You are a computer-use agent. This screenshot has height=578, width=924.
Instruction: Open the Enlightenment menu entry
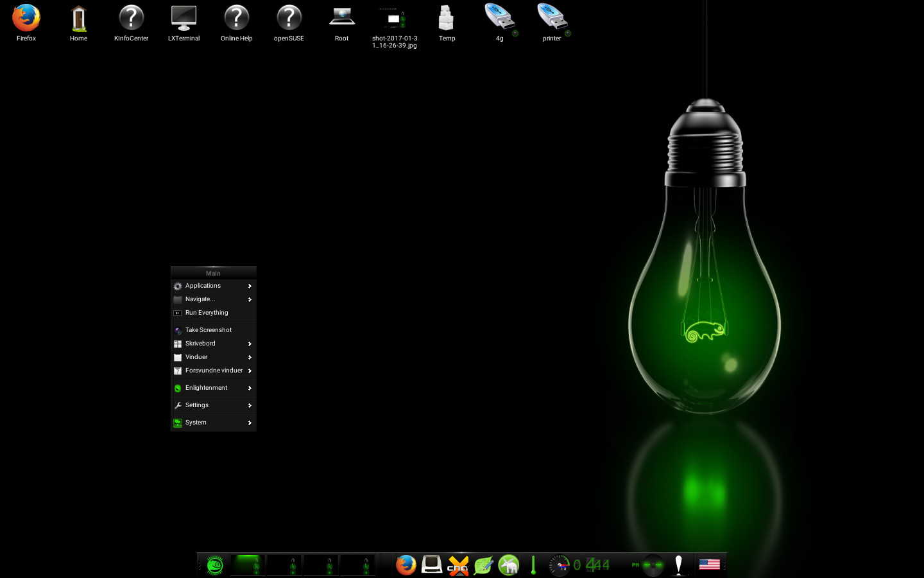point(206,388)
